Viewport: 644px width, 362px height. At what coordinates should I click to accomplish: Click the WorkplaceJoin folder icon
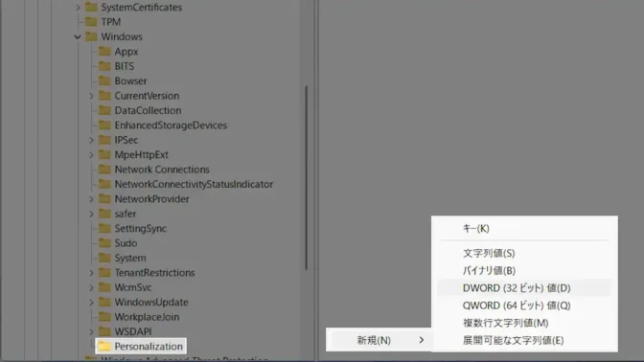click(104, 317)
